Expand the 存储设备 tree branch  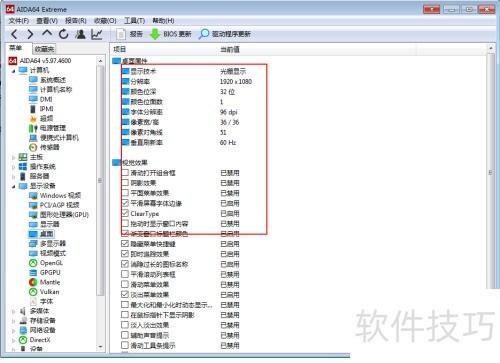tap(14, 322)
